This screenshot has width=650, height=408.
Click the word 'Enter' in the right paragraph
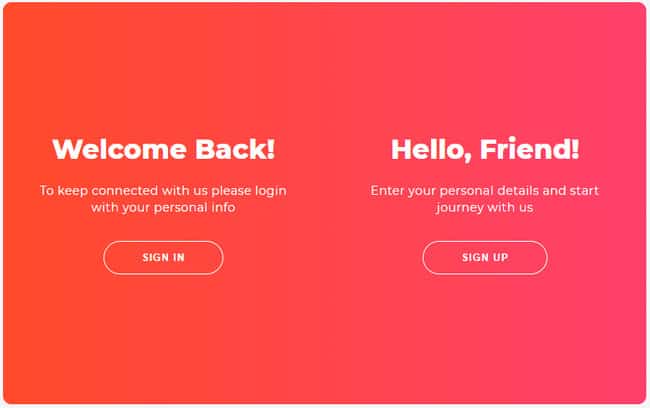tap(387, 191)
